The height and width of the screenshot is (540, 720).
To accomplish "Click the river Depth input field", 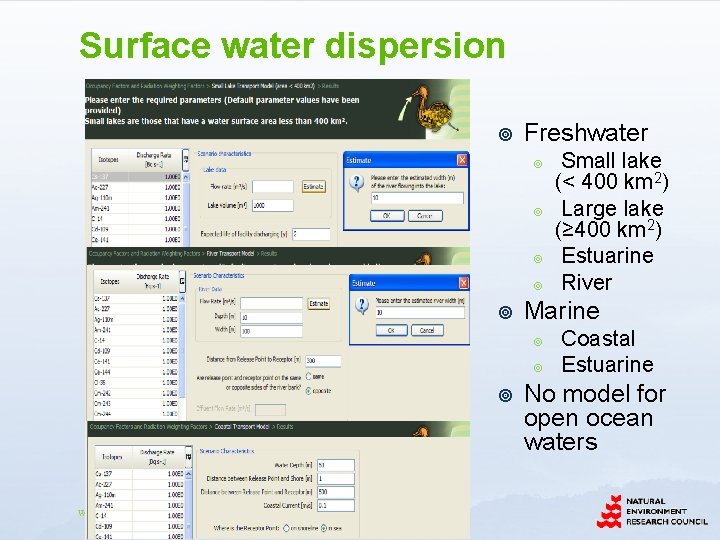I will (x=271, y=317).
